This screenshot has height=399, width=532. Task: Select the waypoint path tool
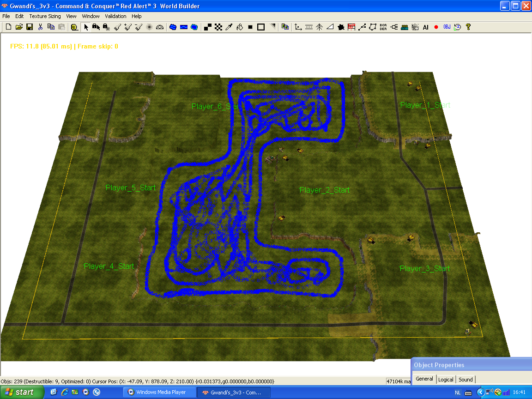pyautogui.click(x=362, y=27)
